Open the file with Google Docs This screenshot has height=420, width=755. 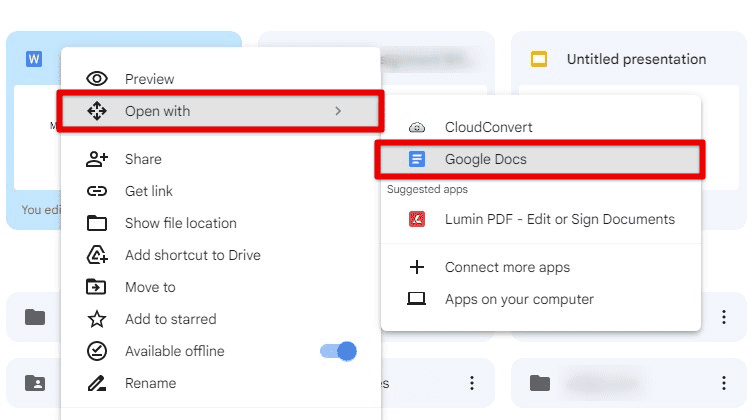tap(541, 159)
